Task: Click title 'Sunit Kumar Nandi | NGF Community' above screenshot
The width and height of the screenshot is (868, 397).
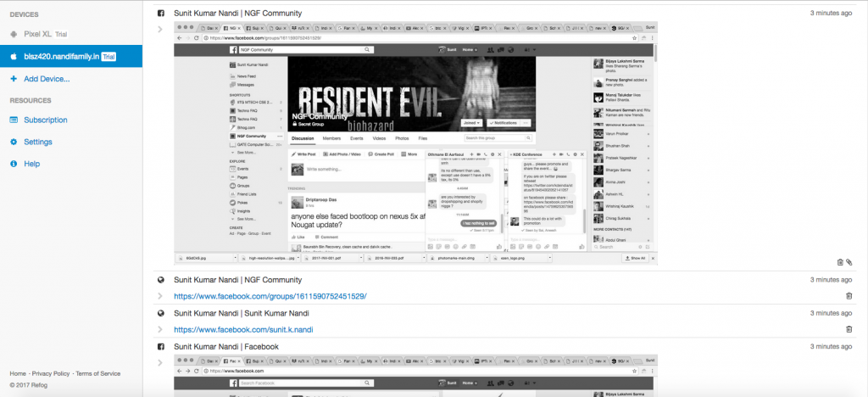Action: pyautogui.click(x=238, y=14)
